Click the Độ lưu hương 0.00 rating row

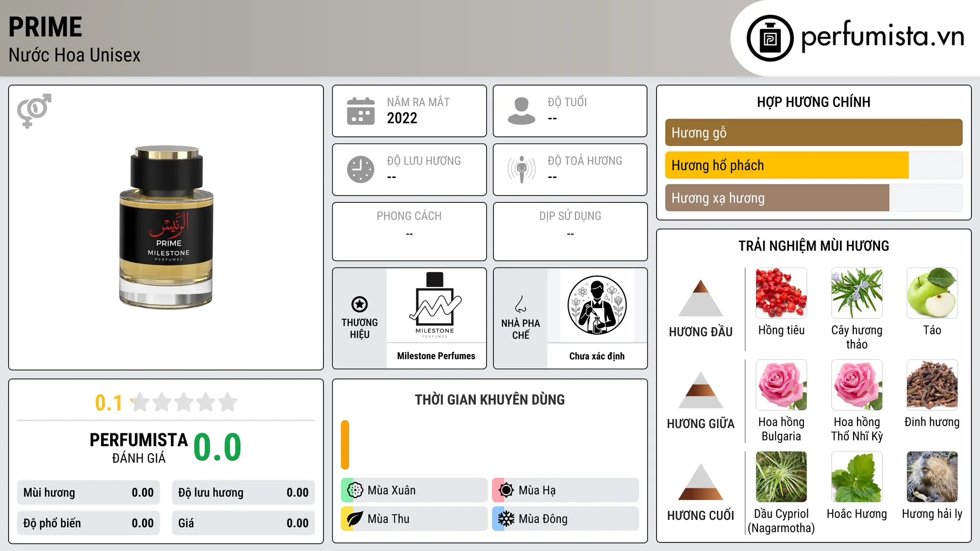click(243, 493)
